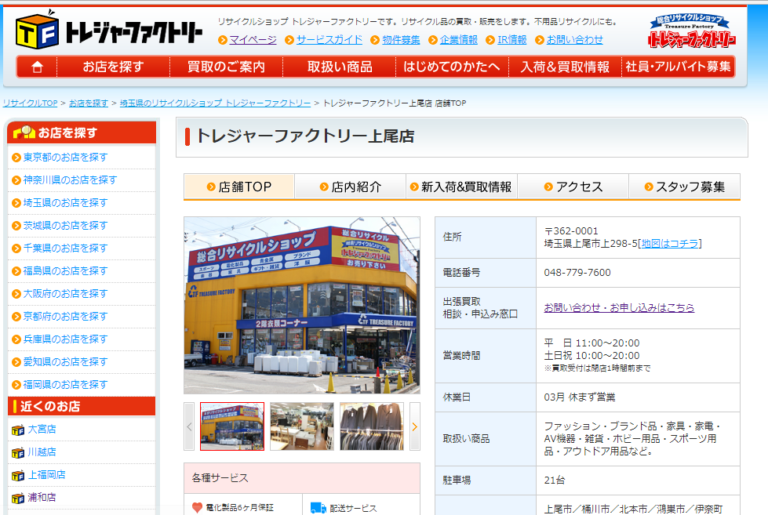The width and height of the screenshot is (768, 515).
Task: Select 埼玉県のお店を探す in the sidebar
Action: tap(65, 203)
